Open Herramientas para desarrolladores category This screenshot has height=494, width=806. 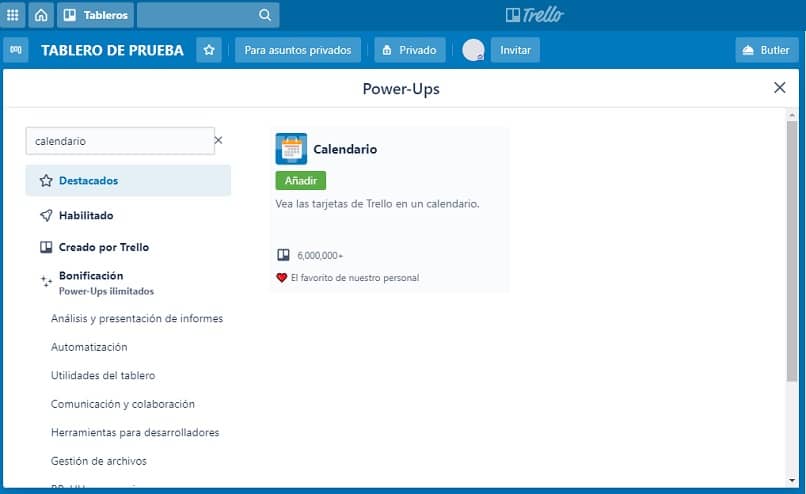[135, 433]
